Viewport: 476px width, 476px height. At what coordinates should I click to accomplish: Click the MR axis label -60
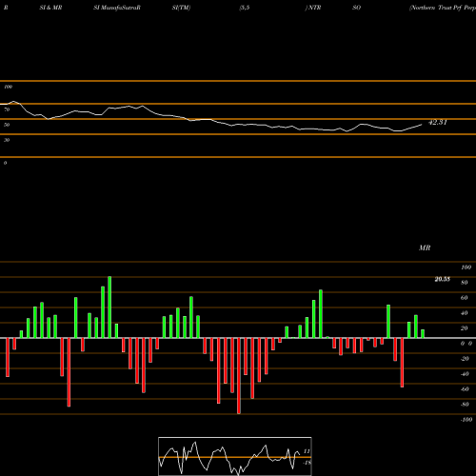click(465, 389)
